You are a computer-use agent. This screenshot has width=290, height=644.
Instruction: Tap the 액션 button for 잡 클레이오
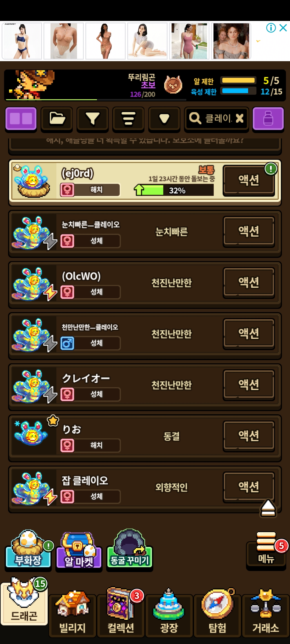pyautogui.click(x=249, y=487)
